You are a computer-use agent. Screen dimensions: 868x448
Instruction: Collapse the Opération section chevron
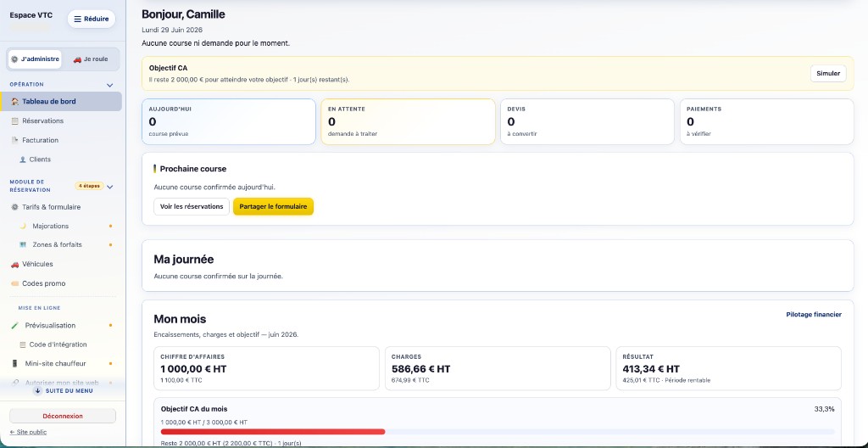109,86
